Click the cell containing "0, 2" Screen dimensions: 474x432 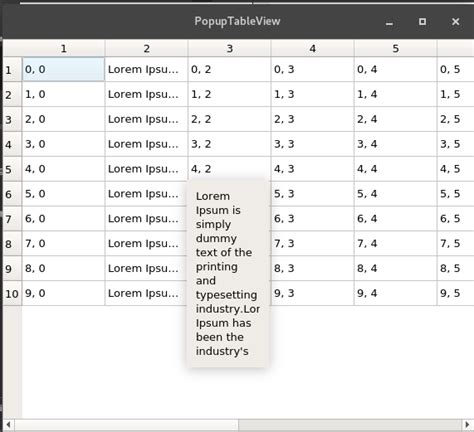pyautogui.click(x=230, y=69)
